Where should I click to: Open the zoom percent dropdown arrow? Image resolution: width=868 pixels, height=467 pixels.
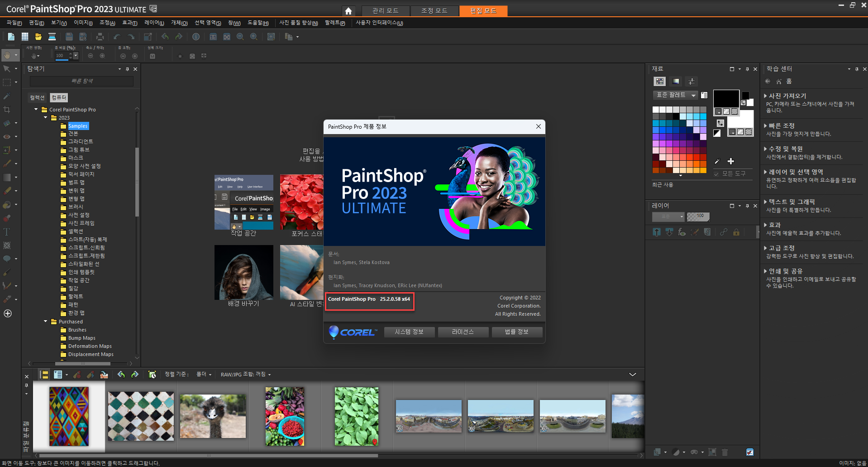tap(76, 56)
